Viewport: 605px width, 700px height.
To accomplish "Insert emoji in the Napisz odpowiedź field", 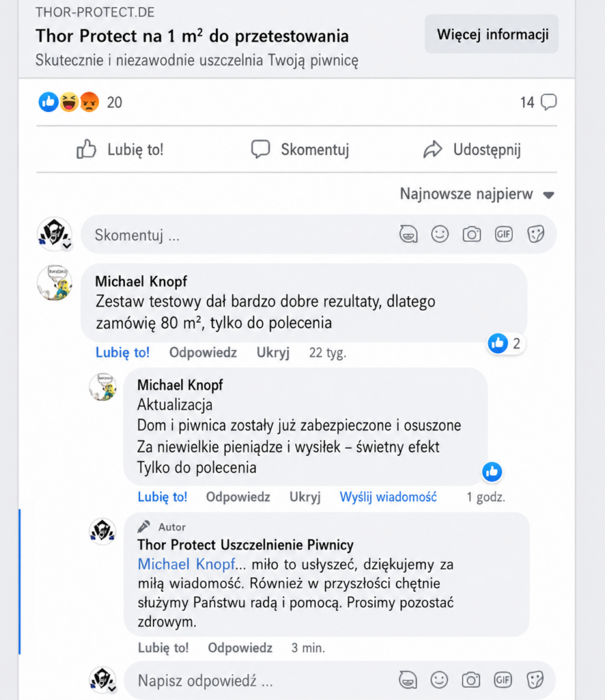I will point(439,680).
